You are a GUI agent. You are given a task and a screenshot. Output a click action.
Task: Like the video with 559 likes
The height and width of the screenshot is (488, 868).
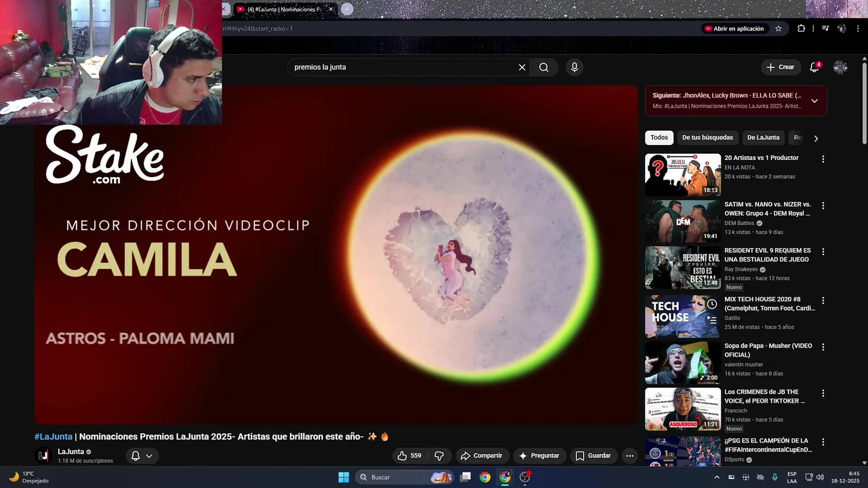click(410, 455)
